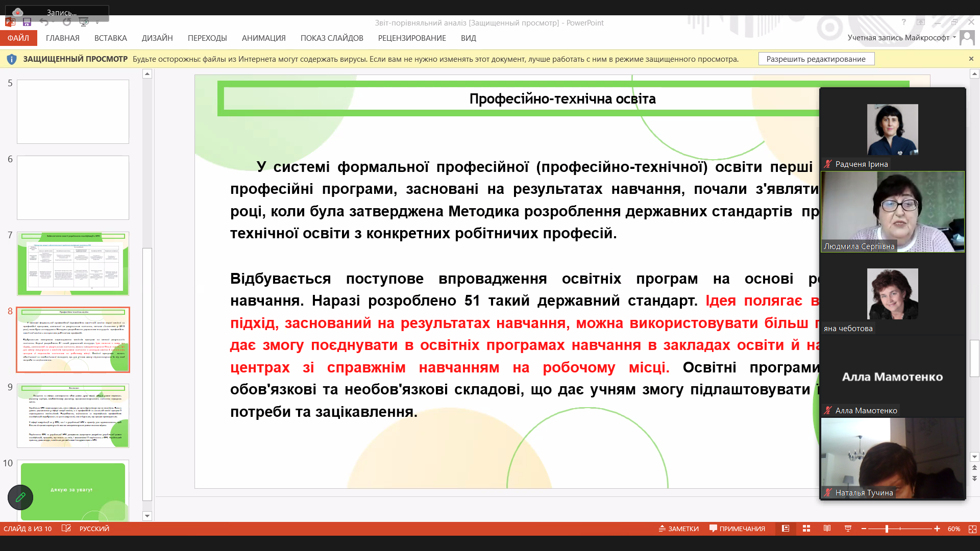Toggle ЗАМЕТКИ notes pane
This screenshot has height=551, width=980.
[x=679, y=529]
